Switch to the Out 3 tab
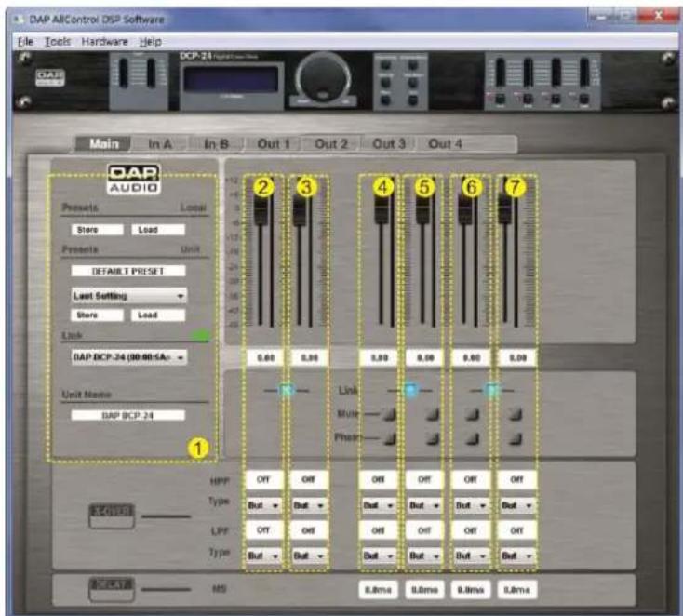This screenshot has height=616, width=683. pyautogui.click(x=389, y=143)
